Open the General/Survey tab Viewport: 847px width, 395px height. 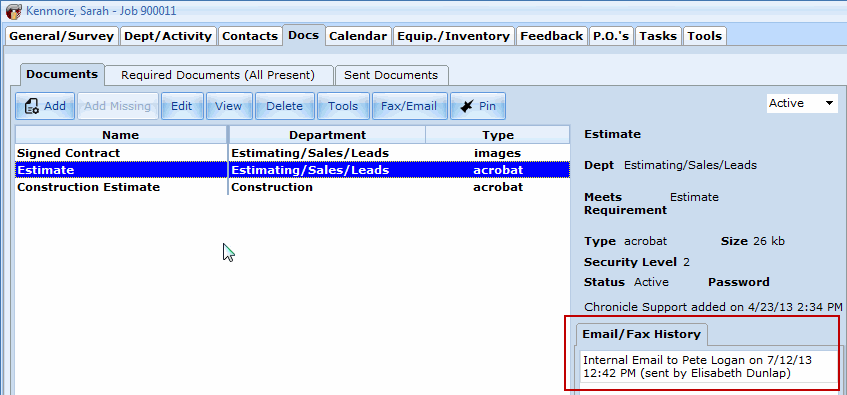click(62, 36)
